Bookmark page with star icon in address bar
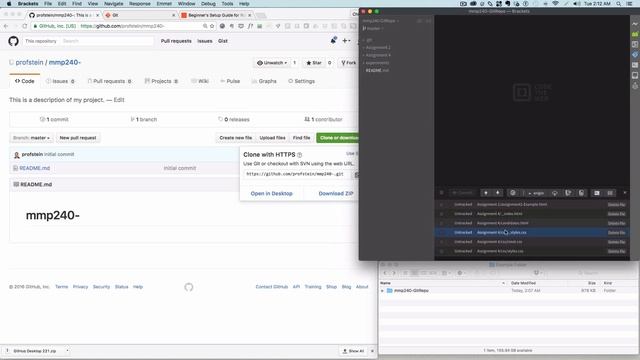The width and height of the screenshot is (640, 360). pos(212,26)
